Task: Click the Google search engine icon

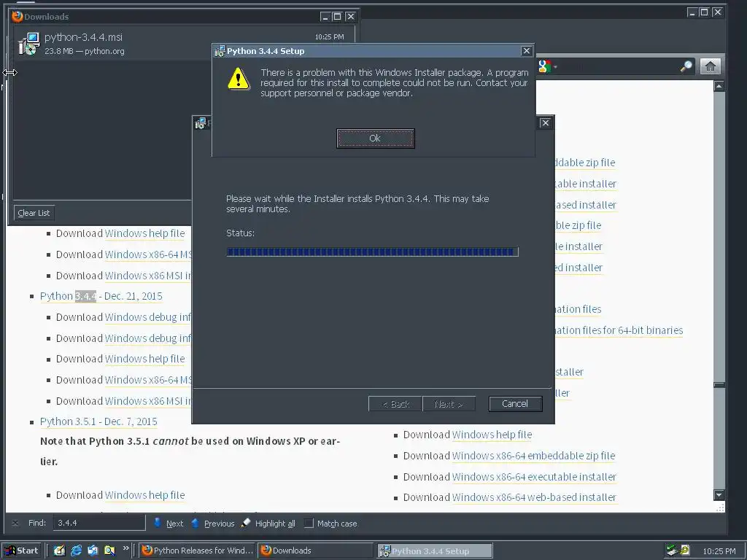Action: tap(544, 66)
